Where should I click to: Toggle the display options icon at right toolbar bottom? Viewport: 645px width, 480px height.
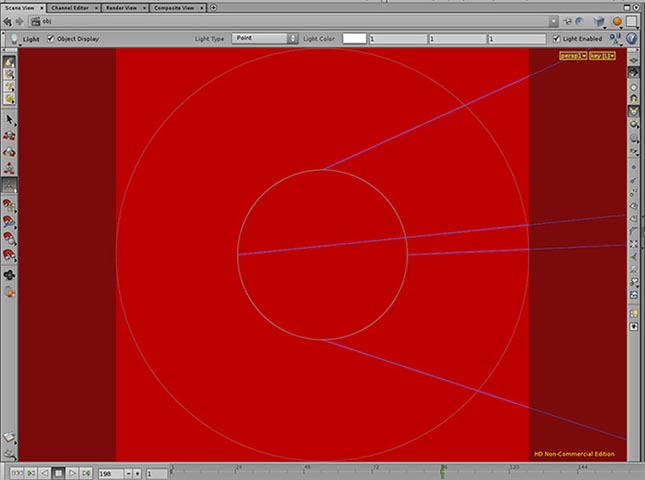(x=633, y=327)
